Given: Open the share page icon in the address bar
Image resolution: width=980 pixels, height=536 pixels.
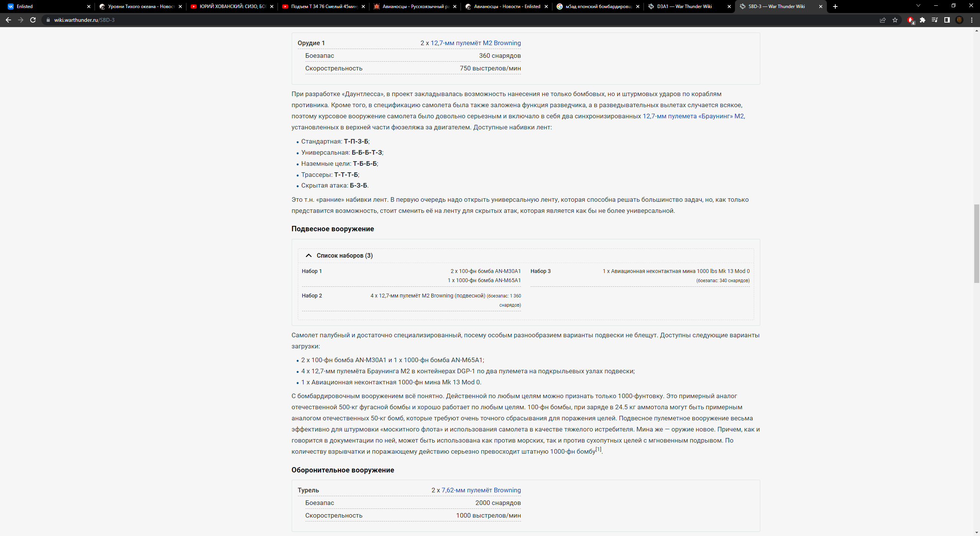Looking at the screenshot, I should click(x=883, y=20).
